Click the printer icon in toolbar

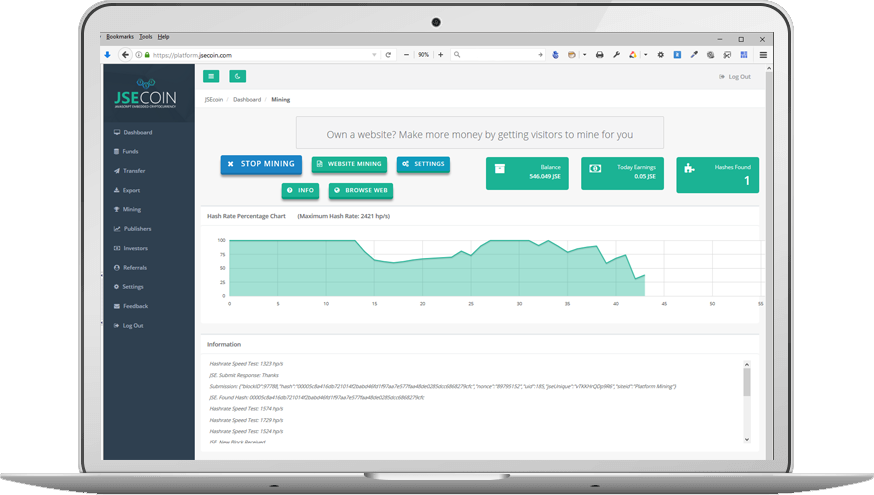pos(600,55)
